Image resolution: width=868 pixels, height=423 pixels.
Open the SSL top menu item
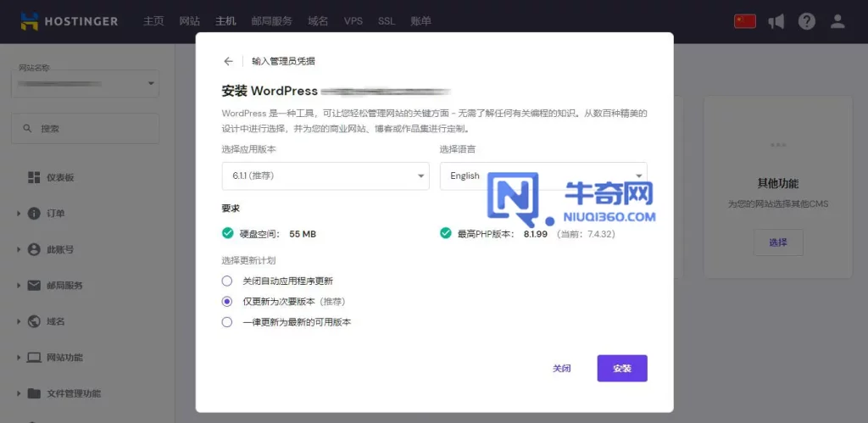click(x=387, y=21)
